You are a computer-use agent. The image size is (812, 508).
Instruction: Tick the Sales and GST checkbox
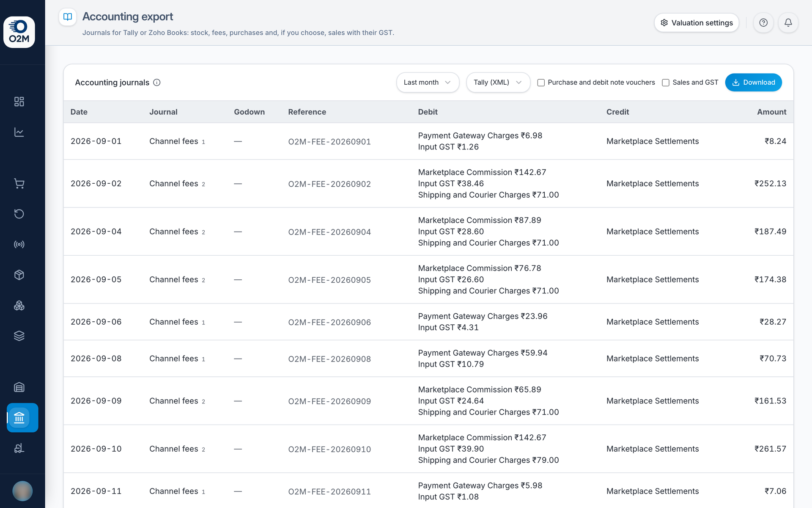tap(666, 83)
